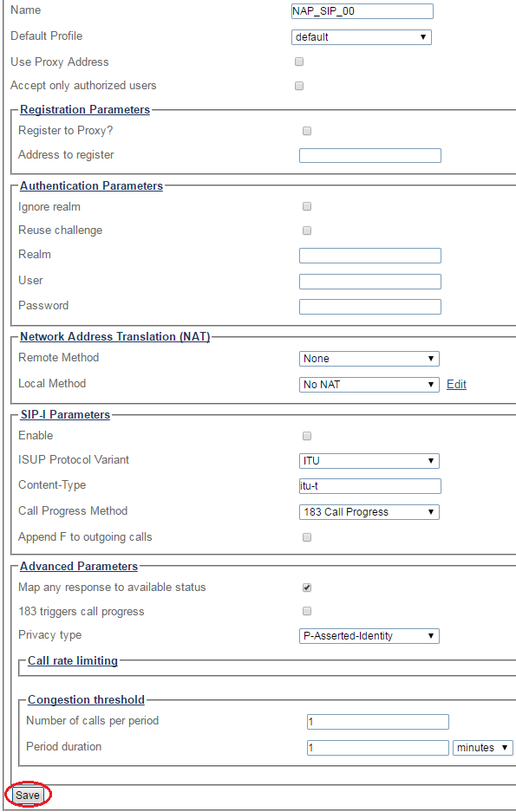516x812 pixels.
Task: Focus the Address to register field
Action: [370, 155]
